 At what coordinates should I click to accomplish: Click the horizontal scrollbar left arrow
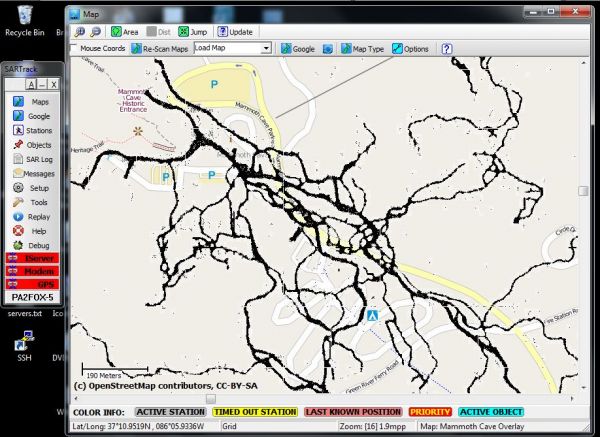coord(76,399)
